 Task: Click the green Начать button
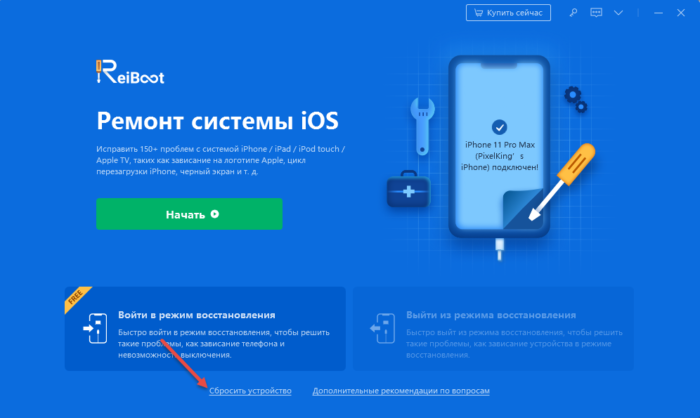189,214
